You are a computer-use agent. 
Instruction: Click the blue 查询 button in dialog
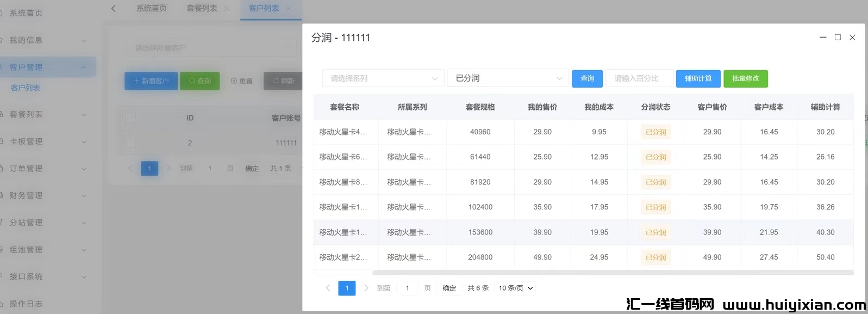587,78
